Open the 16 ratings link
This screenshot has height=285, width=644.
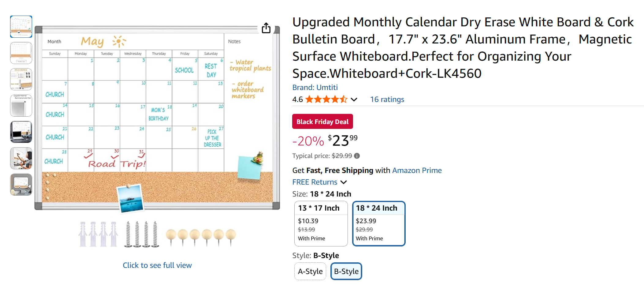[x=387, y=99]
